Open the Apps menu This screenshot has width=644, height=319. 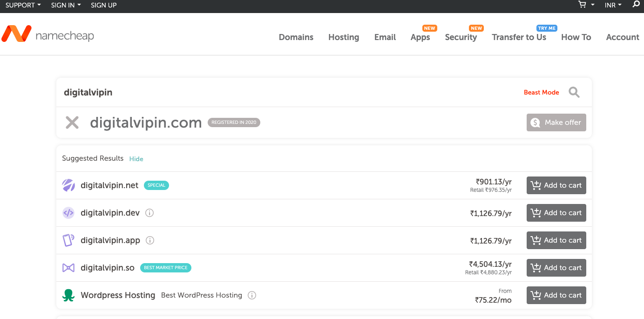point(420,37)
